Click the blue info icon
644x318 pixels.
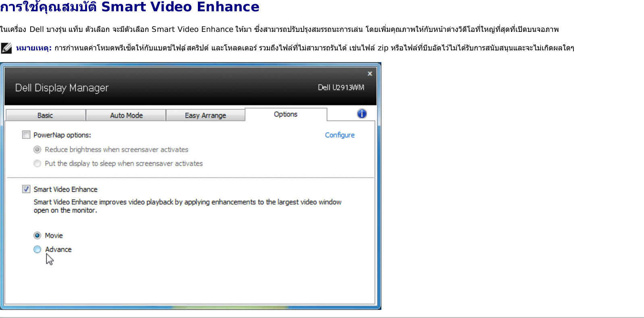pyautogui.click(x=362, y=114)
